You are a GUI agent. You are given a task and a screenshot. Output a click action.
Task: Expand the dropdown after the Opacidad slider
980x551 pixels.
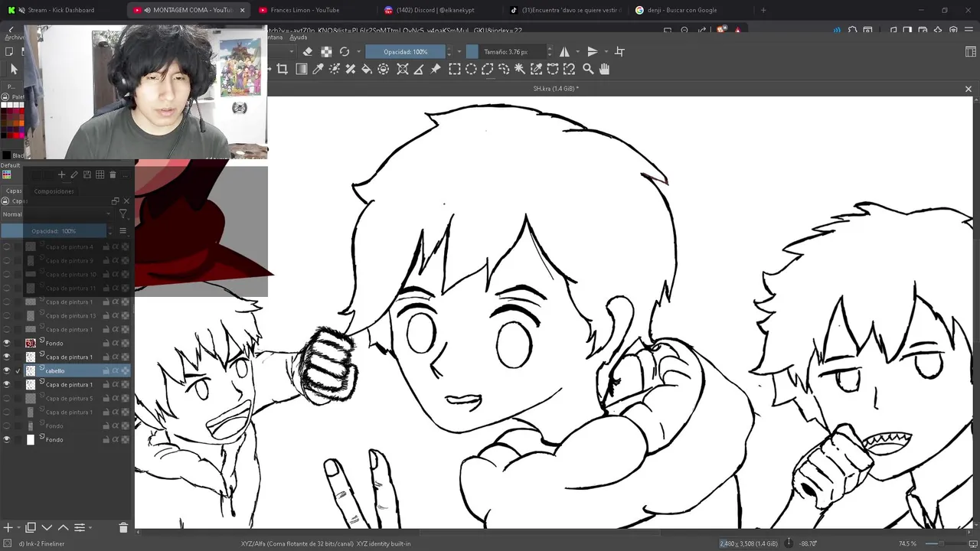point(459,51)
